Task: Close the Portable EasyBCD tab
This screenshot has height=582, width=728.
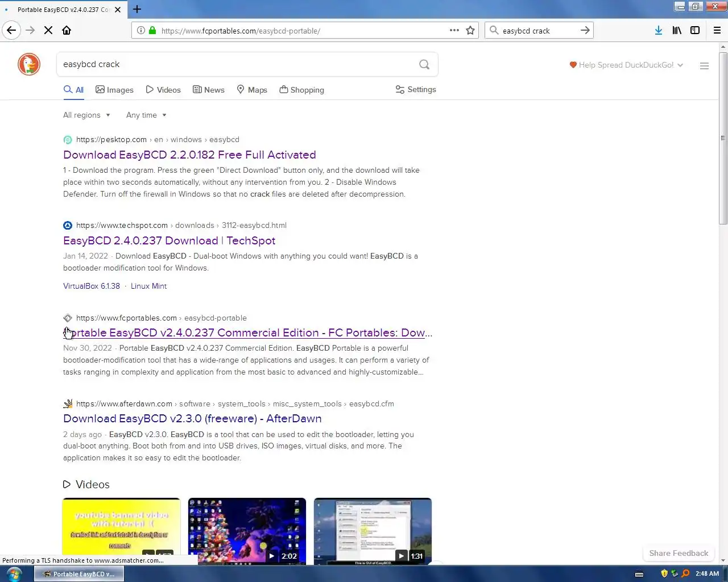Action: coord(118,10)
